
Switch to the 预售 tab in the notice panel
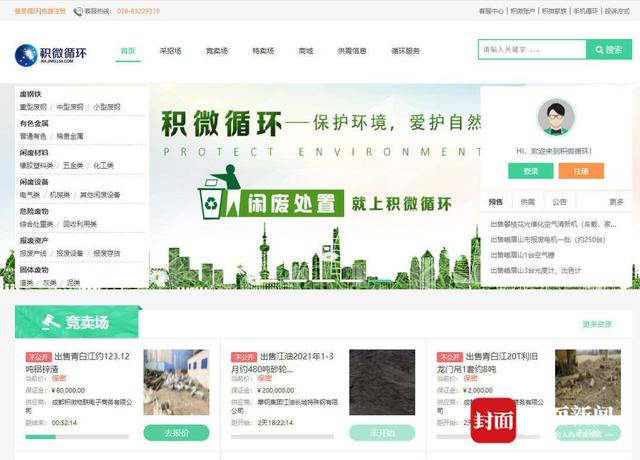point(496,202)
